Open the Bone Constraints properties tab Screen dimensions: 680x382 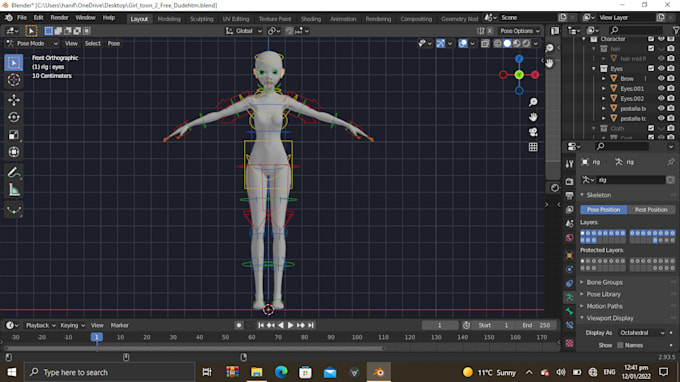[x=569, y=326]
